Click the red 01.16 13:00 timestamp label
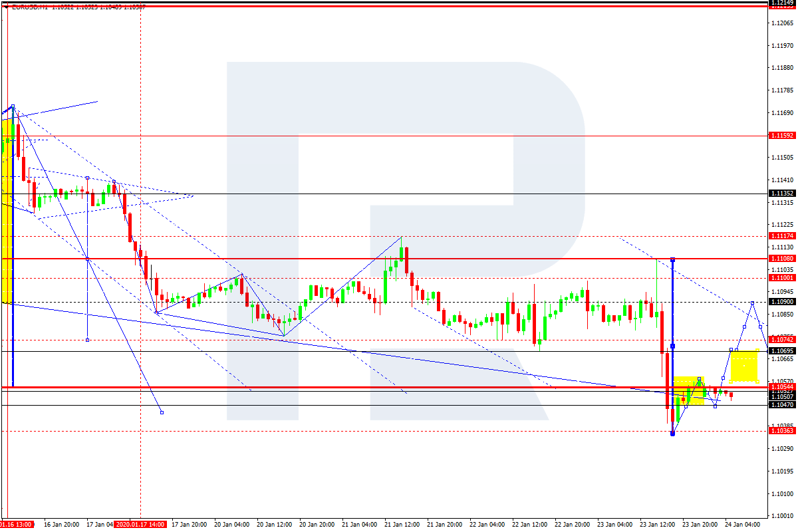This screenshot has height=532, width=798. pos(17,524)
